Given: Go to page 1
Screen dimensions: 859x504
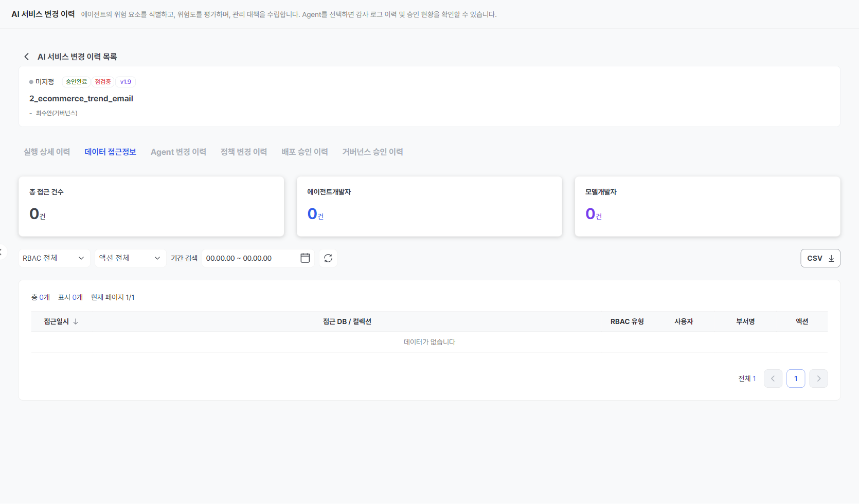Looking at the screenshot, I should [x=796, y=379].
